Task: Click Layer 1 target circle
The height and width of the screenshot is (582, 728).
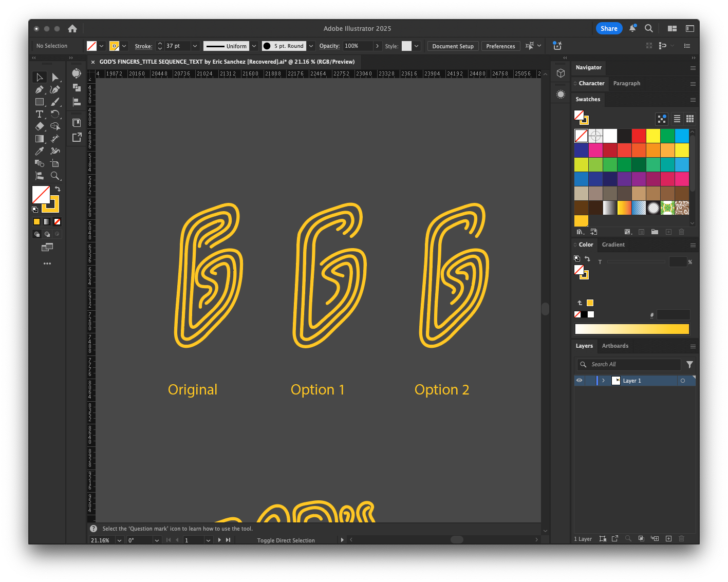Action: click(683, 381)
